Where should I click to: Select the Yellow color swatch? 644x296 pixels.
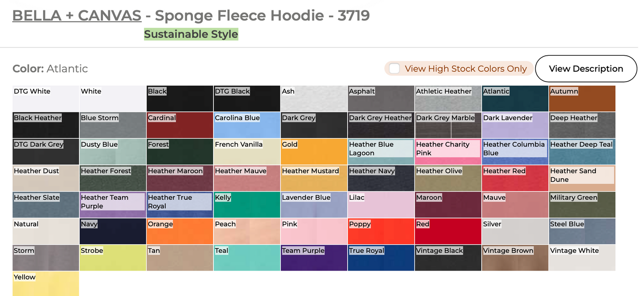(45, 284)
